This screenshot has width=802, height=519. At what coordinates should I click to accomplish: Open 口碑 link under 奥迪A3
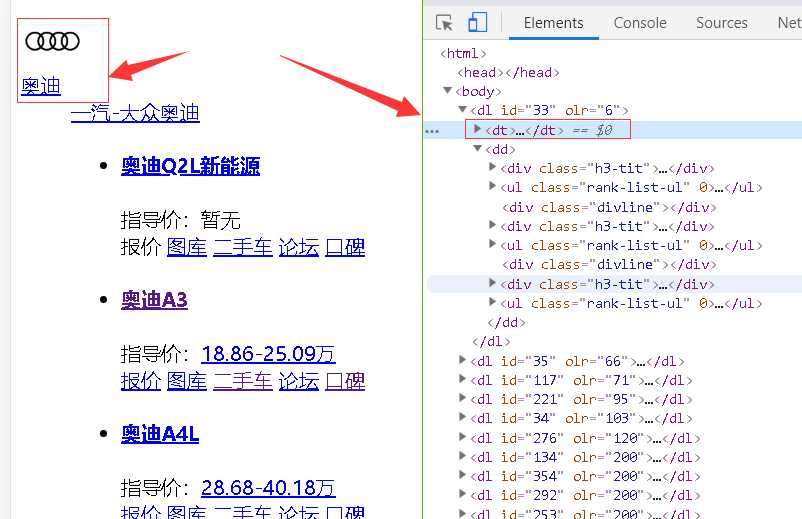pos(345,381)
